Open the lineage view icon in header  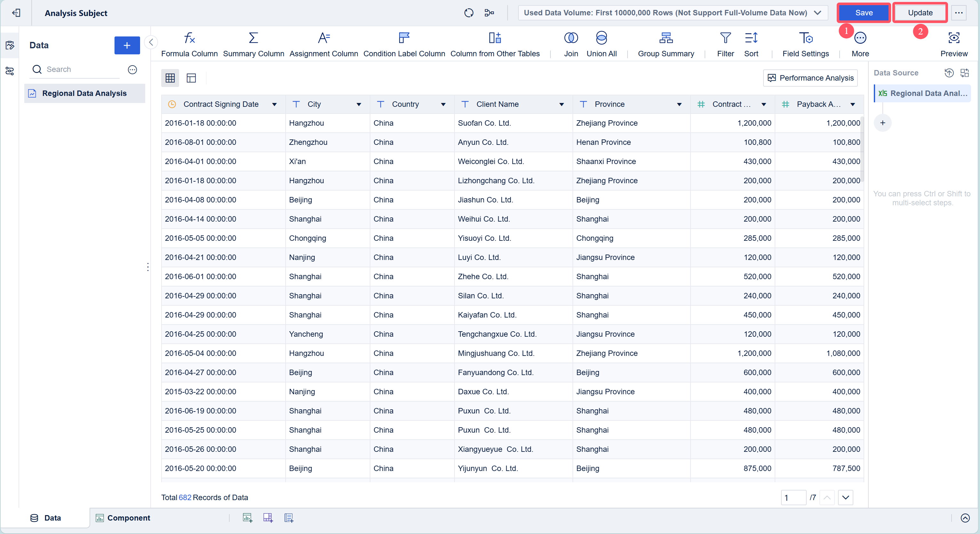[489, 13]
